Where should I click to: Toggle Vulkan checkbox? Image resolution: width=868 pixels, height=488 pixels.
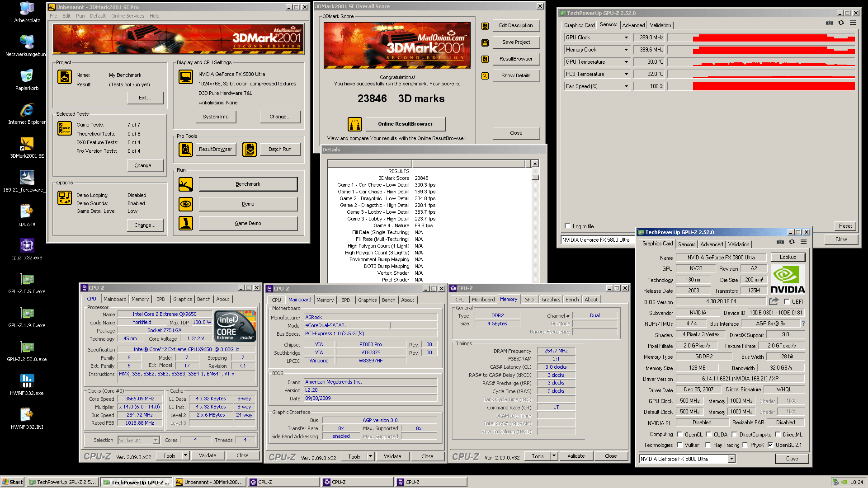coord(679,445)
